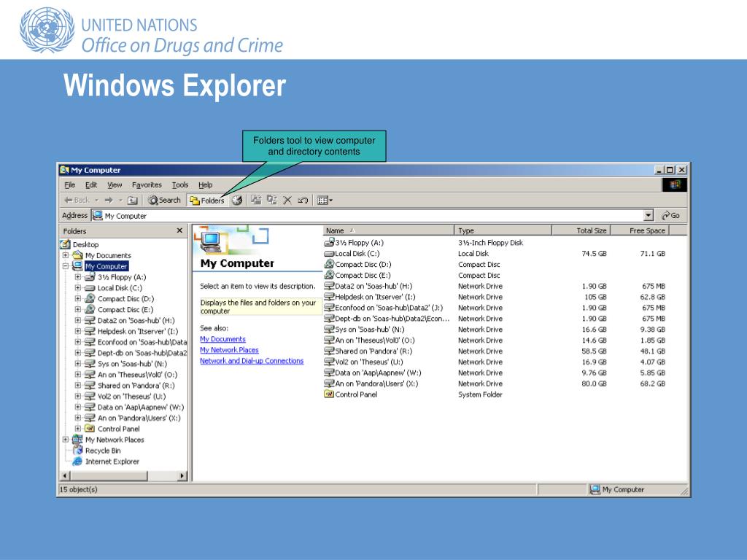Open the Edit menu
The height and width of the screenshot is (560, 747).
(91, 184)
